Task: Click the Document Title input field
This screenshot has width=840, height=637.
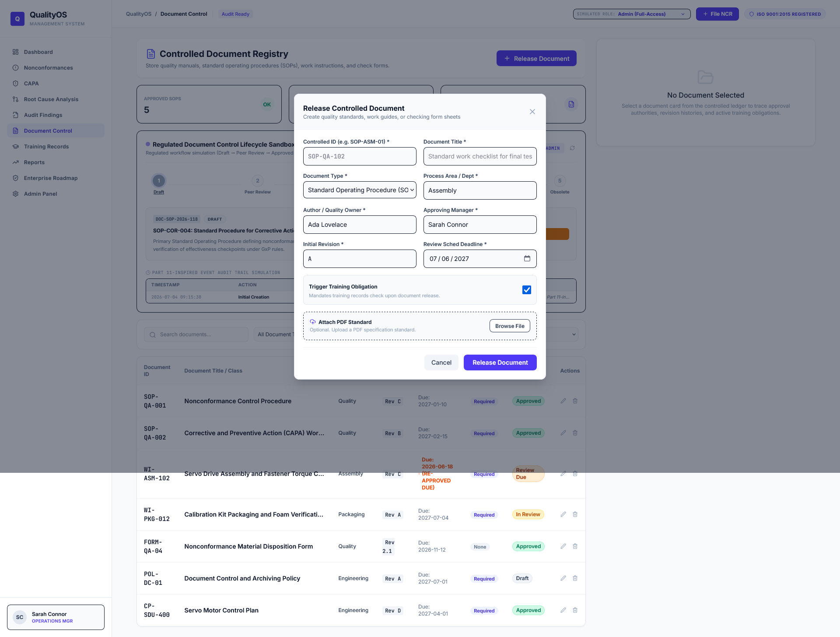Action: (x=480, y=156)
